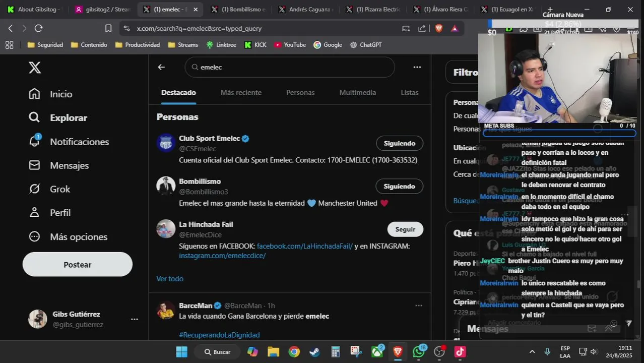
Task: Open TikTok app from taskbar
Action: tap(460, 352)
